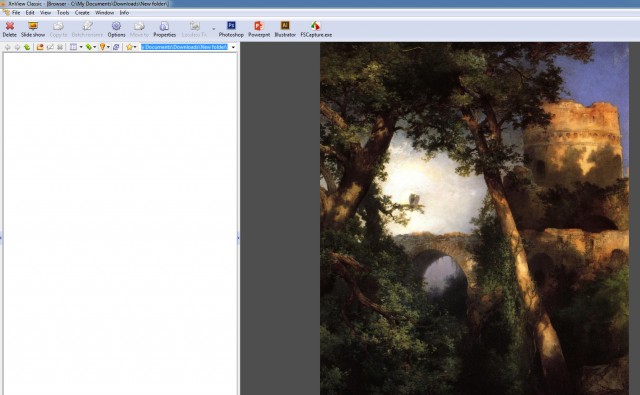Click the painting preview image
The width and height of the screenshot is (640, 395).
[x=474, y=219]
